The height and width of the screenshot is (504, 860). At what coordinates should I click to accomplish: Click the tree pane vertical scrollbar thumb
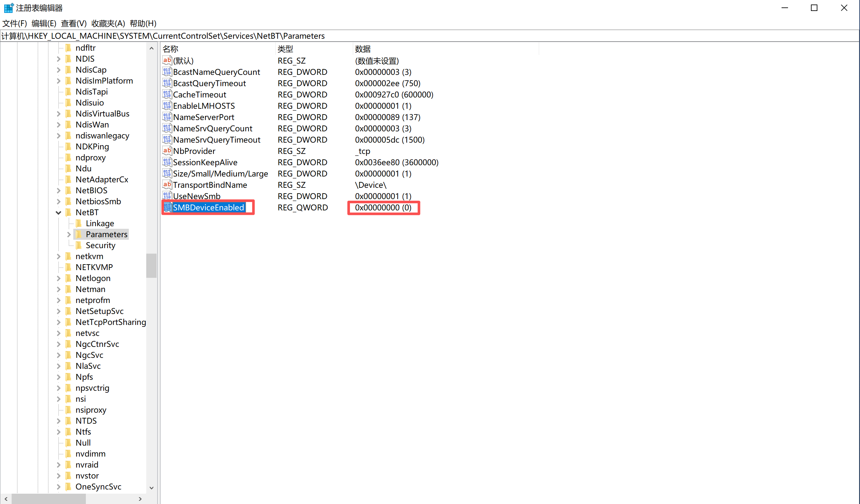[x=151, y=265]
